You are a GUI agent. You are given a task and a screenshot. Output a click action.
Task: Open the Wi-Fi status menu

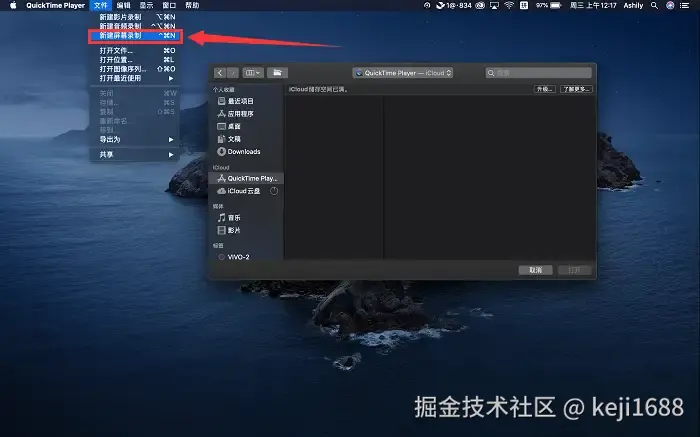[x=509, y=5]
